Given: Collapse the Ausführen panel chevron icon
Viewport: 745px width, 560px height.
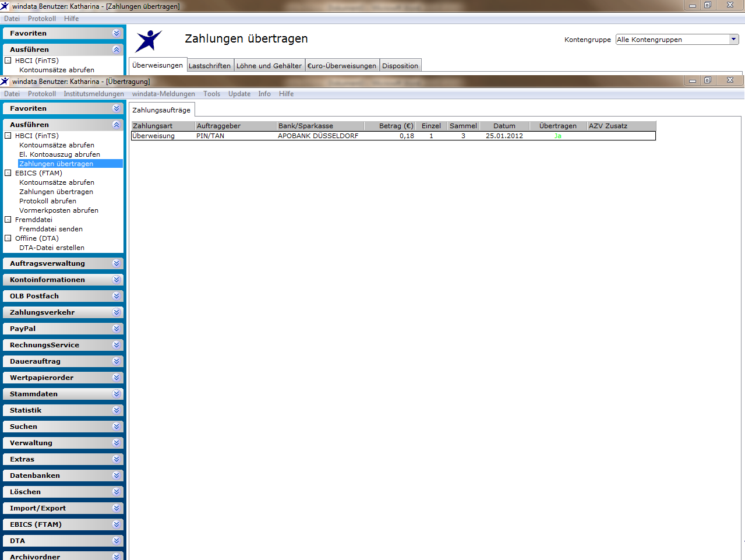Looking at the screenshot, I should click(116, 125).
